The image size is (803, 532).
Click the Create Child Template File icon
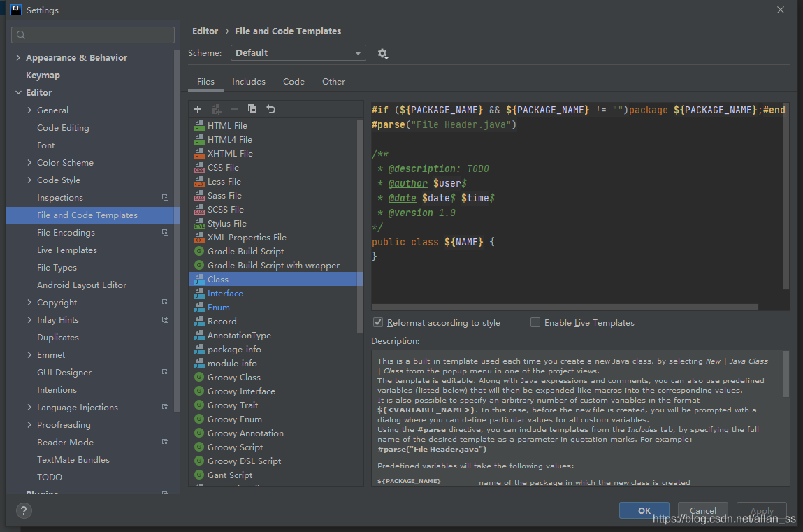(216, 109)
